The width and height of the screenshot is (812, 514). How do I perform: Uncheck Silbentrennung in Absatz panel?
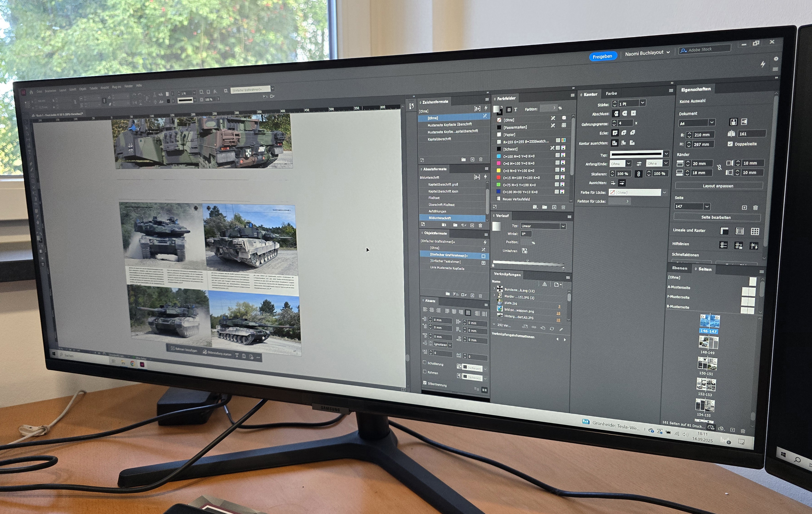tap(424, 383)
